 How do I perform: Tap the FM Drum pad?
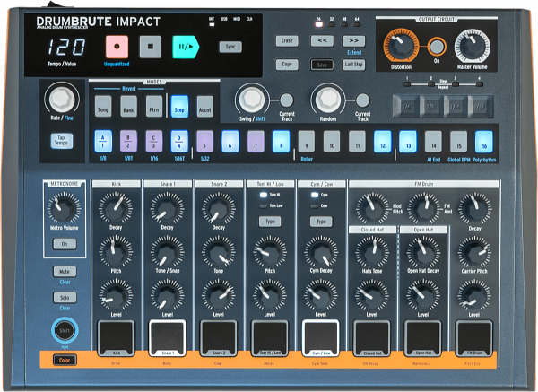click(473, 338)
